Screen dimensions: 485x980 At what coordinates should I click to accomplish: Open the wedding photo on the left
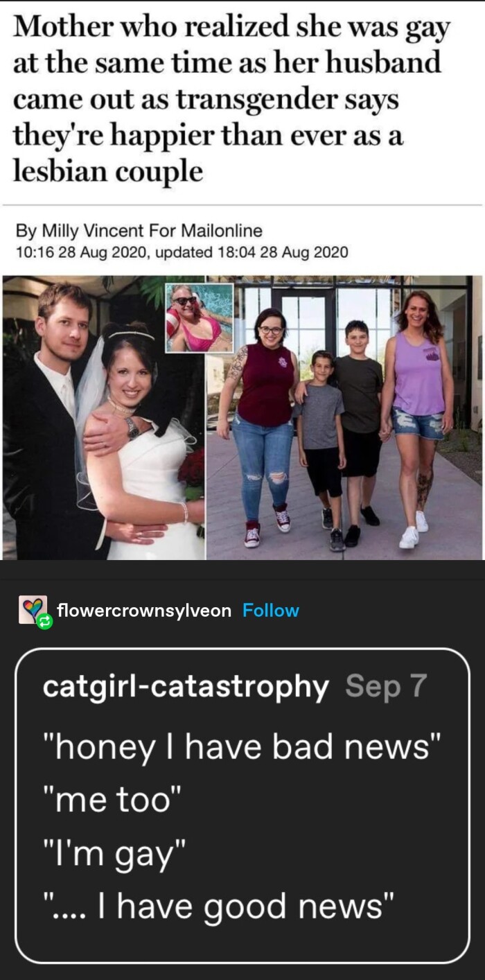(x=103, y=418)
